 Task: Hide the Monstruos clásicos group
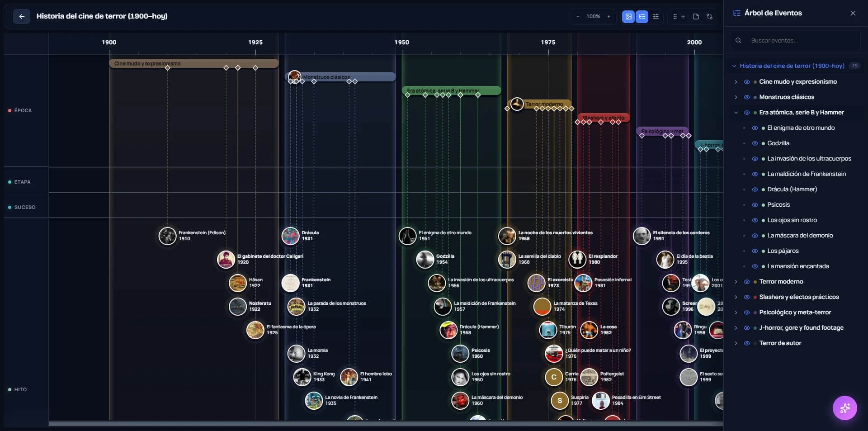click(x=747, y=97)
